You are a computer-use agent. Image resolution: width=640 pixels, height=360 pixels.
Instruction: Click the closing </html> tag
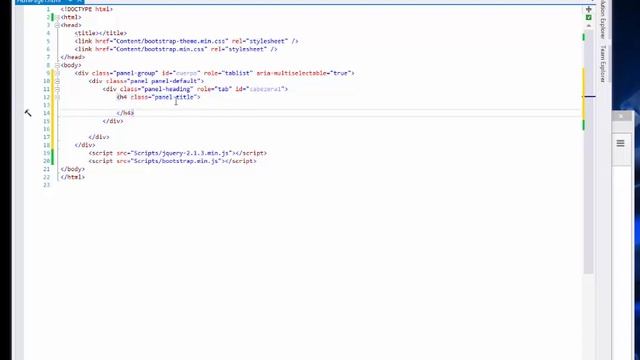[x=73, y=177]
